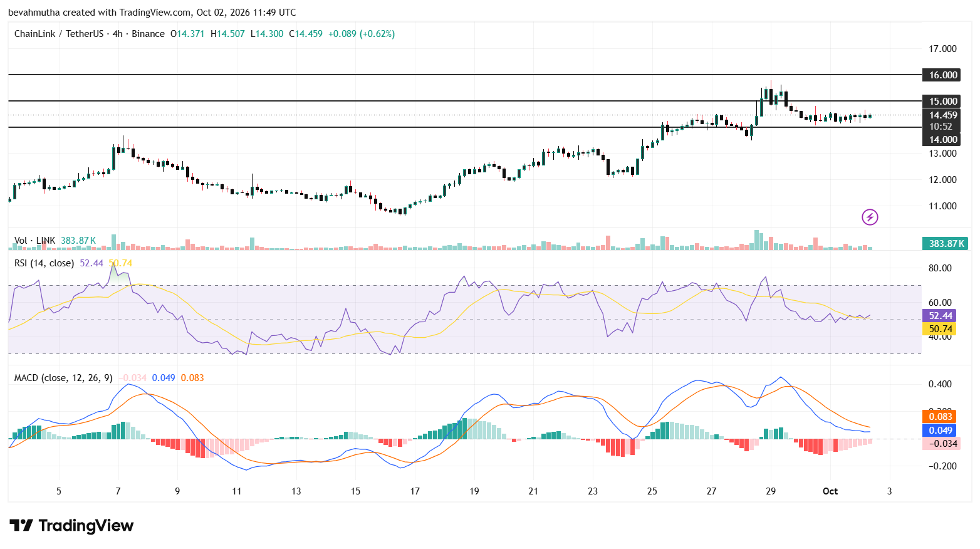980x549 pixels.
Task: Click the current price label 14.459
Action: tap(942, 115)
